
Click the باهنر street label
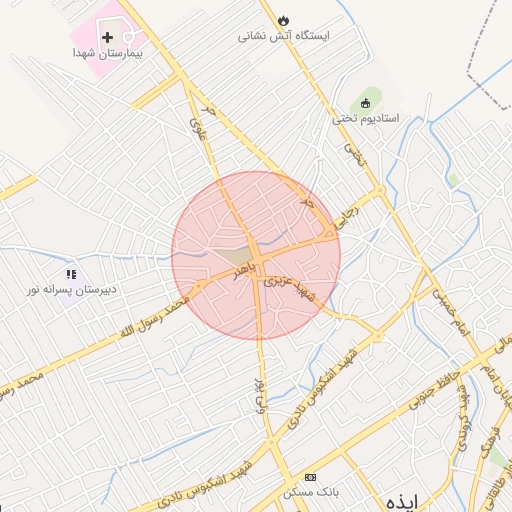pos(244,272)
